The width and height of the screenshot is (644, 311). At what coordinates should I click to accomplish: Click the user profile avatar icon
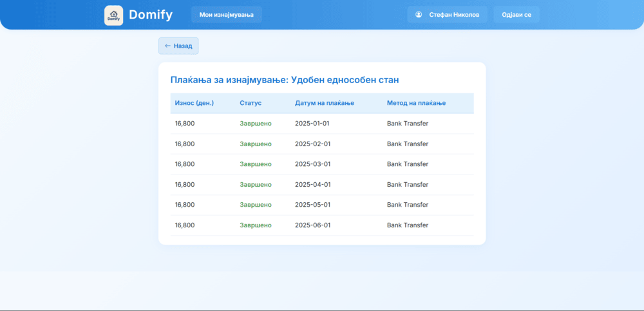click(x=419, y=15)
